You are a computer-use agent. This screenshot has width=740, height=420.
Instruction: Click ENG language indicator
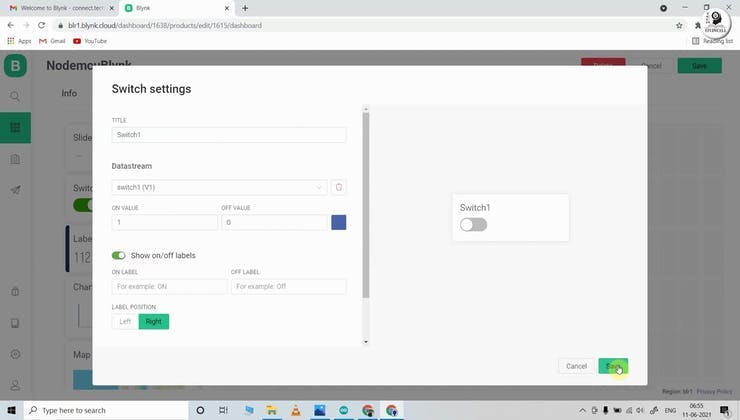pyautogui.click(x=670, y=411)
